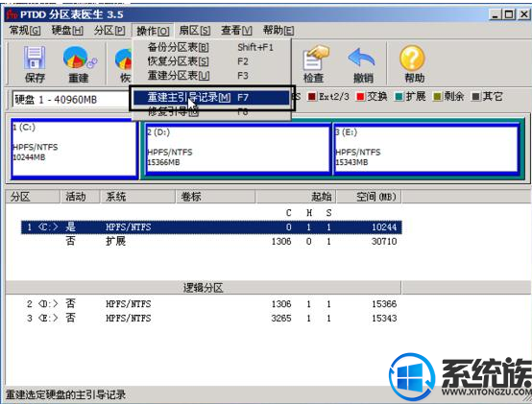Click the Rebuild (重建) pie chart icon
Viewport: 532px width, 404px height.
[80, 64]
